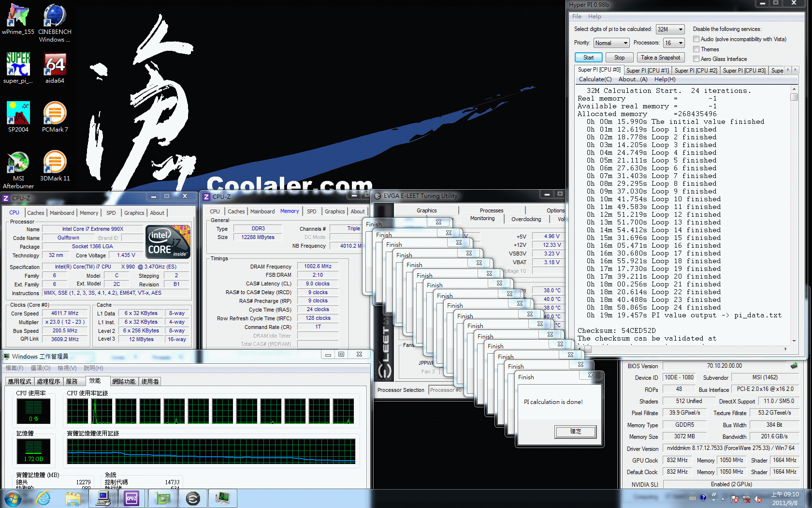Switch to the 處理程序 tab in Task Manager
Viewport: 812px width, 508px height.
pyautogui.click(x=48, y=382)
